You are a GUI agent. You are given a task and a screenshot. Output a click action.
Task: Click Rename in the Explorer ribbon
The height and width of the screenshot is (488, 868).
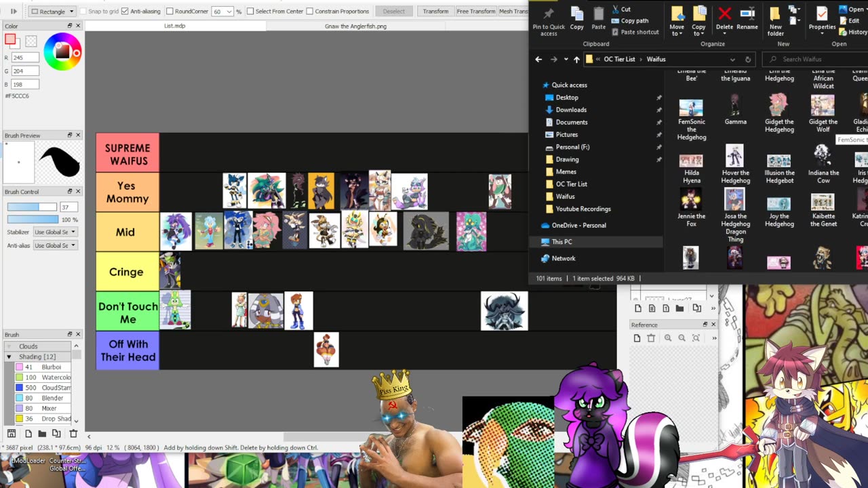coord(747,18)
